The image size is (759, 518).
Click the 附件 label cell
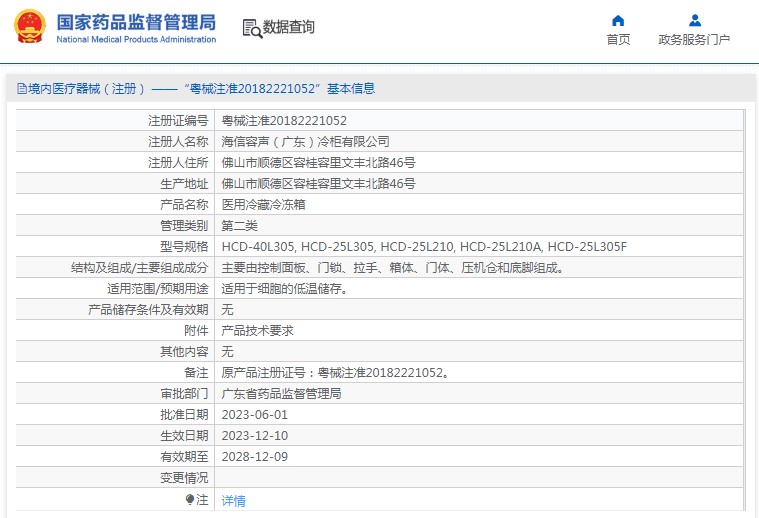click(115, 331)
